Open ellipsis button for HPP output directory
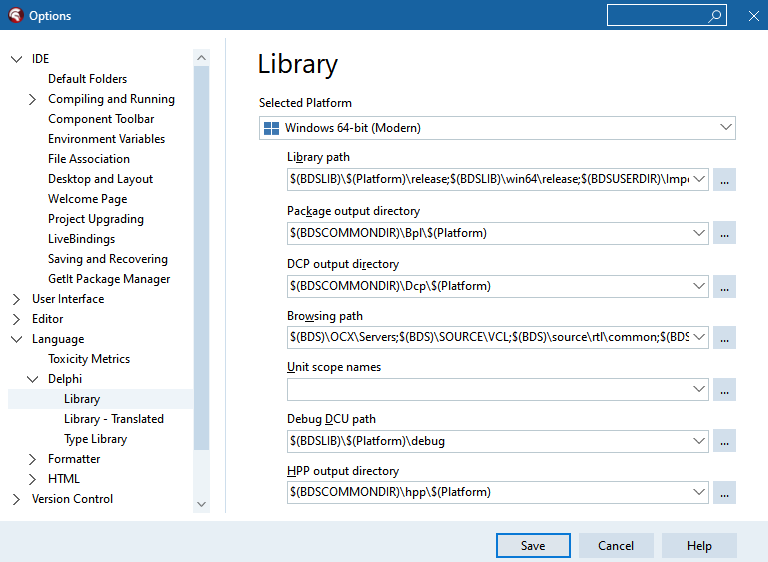768x562 pixels. coord(724,492)
